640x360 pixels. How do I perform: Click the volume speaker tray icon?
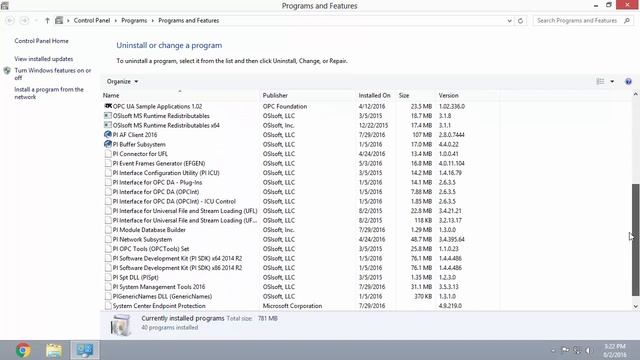(x=589, y=350)
